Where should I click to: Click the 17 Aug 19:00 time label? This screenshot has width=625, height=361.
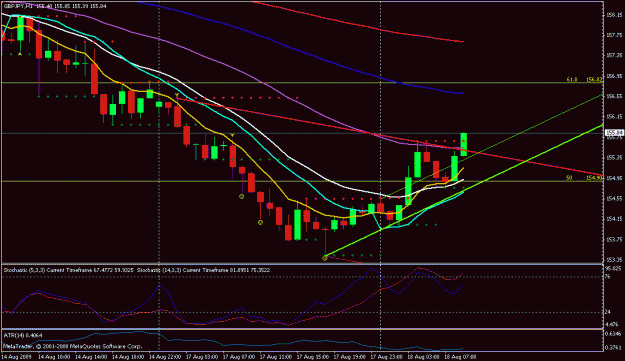click(350, 356)
